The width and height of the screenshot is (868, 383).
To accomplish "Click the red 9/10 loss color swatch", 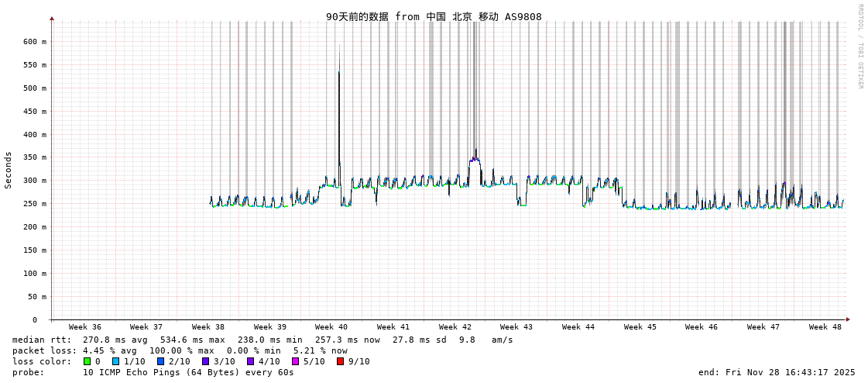I will [x=340, y=361].
